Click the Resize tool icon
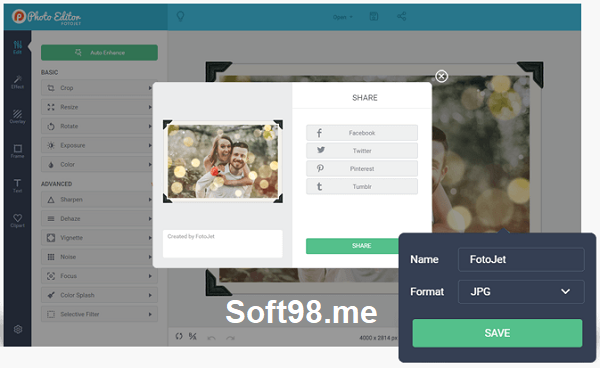Viewport: 600px width, 368px height. point(51,107)
